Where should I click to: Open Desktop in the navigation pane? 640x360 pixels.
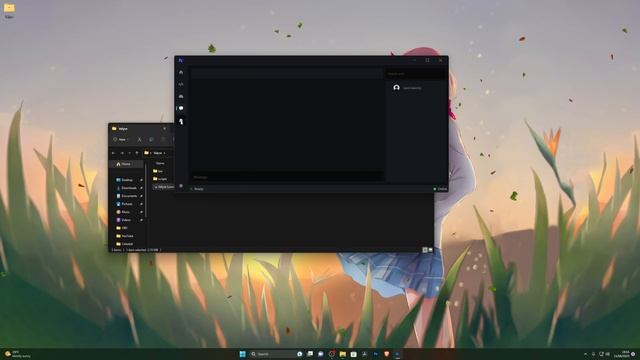127,180
